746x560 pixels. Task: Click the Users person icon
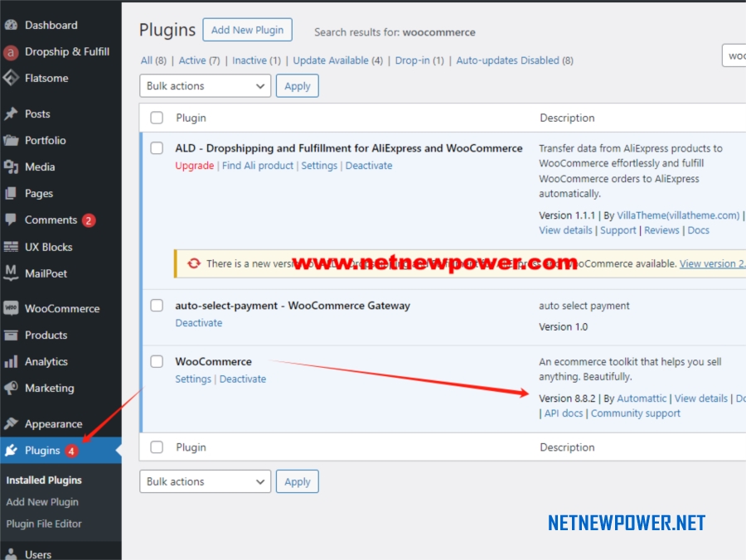11,554
